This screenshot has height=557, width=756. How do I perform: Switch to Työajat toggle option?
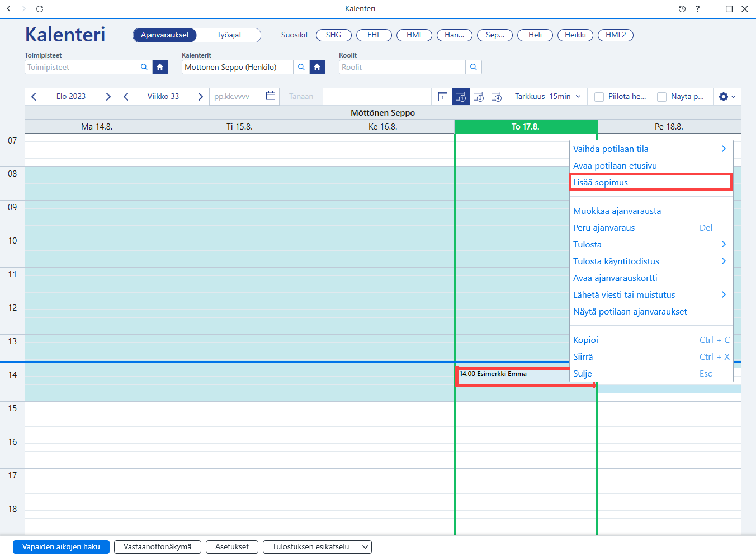tap(229, 35)
